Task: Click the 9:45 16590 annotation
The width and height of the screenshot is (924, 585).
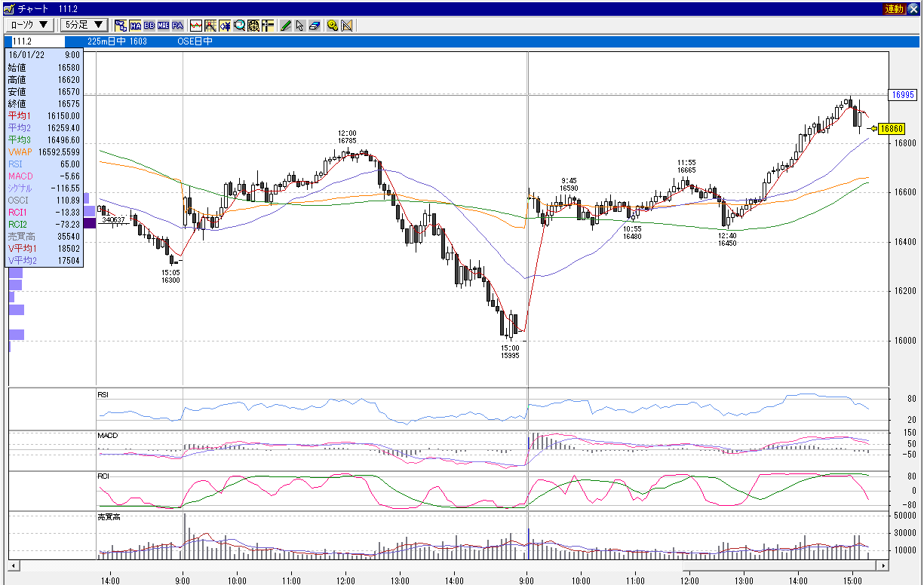Action: coord(569,184)
